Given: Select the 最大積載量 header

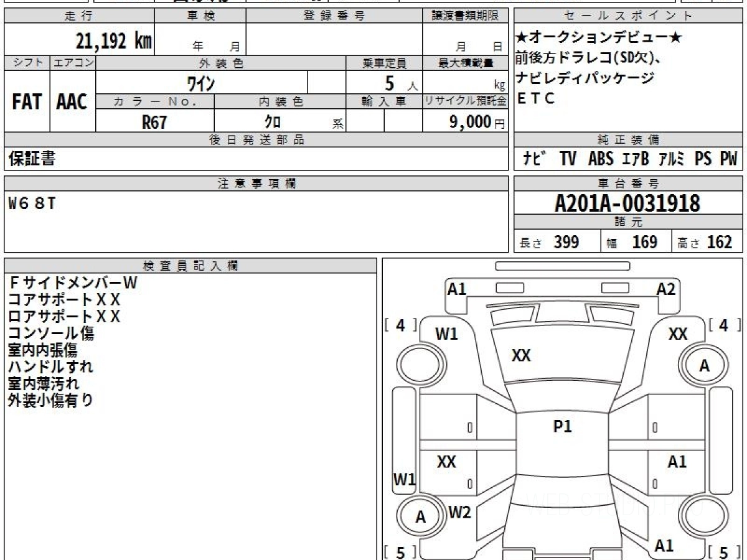Looking at the screenshot, I should click(466, 63).
